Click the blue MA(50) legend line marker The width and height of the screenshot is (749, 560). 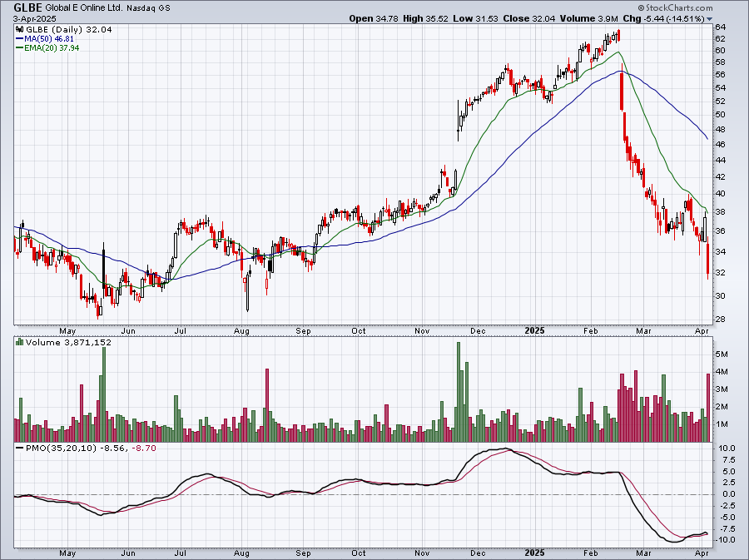point(20,38)
